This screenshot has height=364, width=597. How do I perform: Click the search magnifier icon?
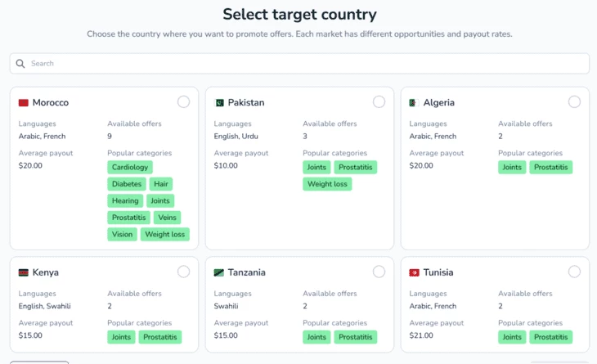click(20, 64)
